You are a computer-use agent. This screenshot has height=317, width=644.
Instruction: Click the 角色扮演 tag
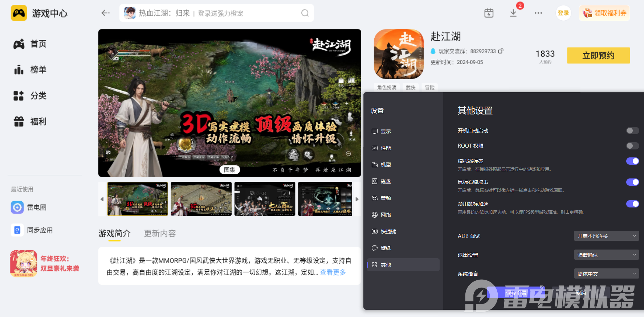pos(387,87)
